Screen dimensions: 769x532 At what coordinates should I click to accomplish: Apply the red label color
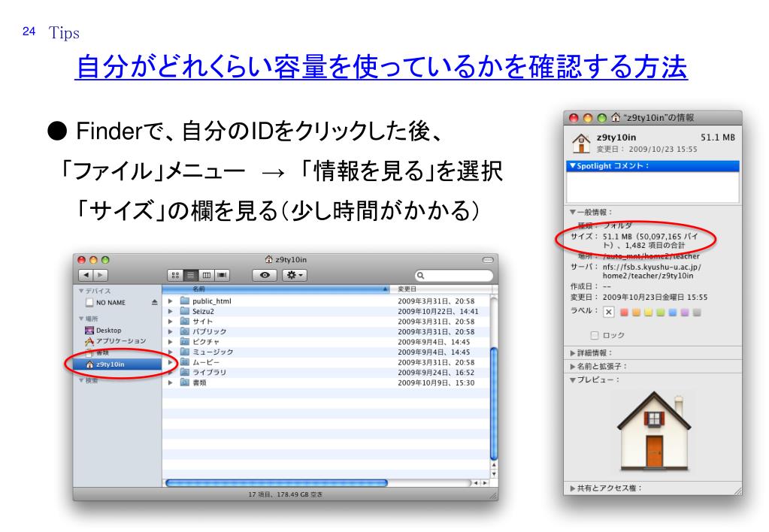625,313
